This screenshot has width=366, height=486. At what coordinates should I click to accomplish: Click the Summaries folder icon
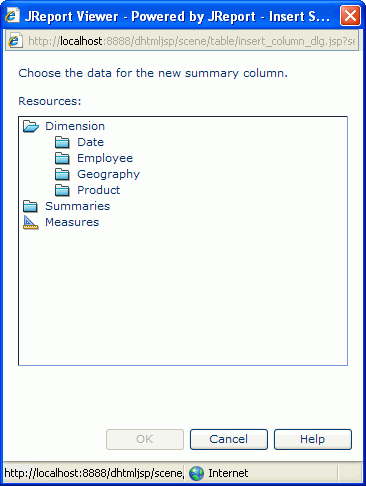tap(30, 206)
